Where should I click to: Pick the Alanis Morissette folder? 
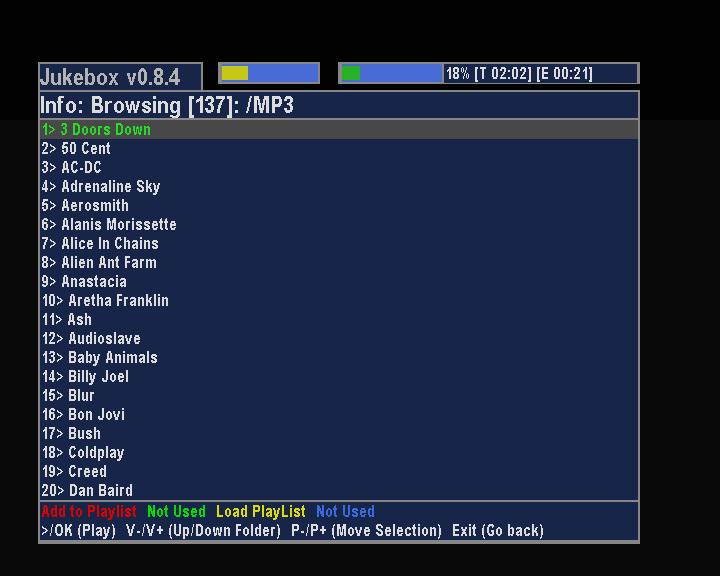[339, 225]
